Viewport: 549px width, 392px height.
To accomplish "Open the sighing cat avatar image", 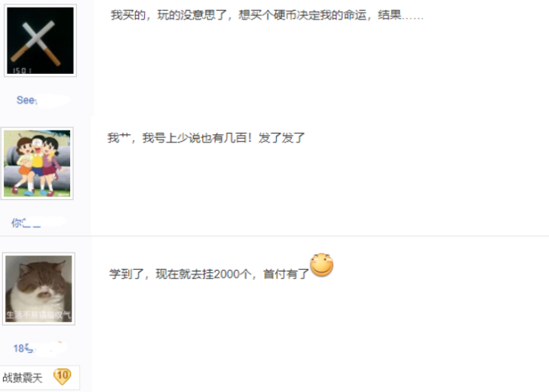I will (x=39, y=288).
